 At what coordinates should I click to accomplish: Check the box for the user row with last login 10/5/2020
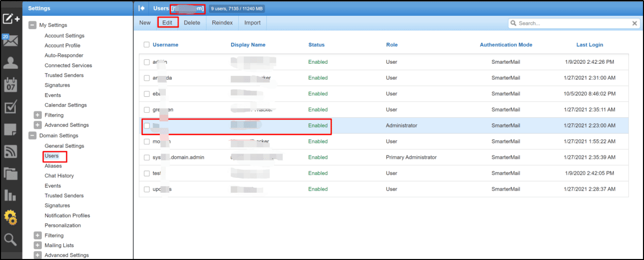tap(147, 94)
